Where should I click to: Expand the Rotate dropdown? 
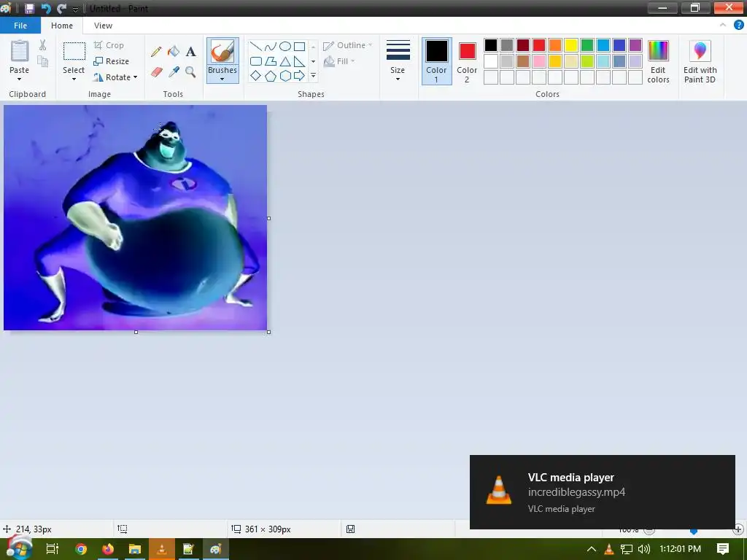(x=135, y=77)
